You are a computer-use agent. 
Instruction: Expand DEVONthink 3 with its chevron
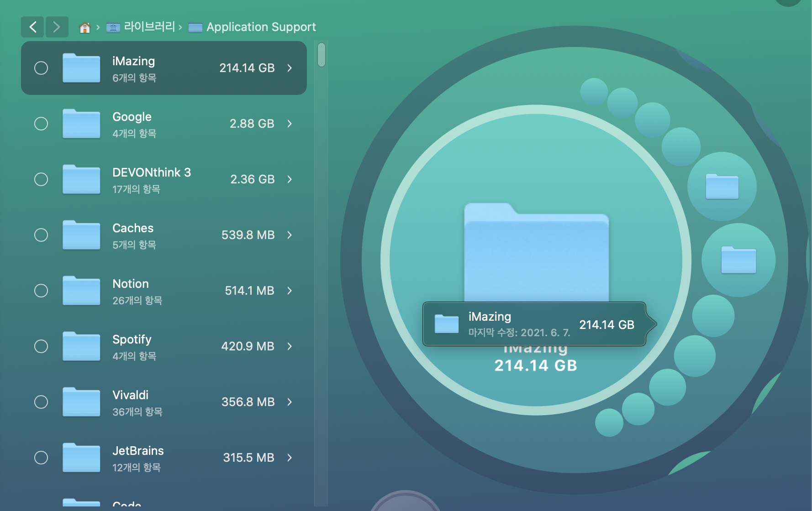click(x=290, y=179)
